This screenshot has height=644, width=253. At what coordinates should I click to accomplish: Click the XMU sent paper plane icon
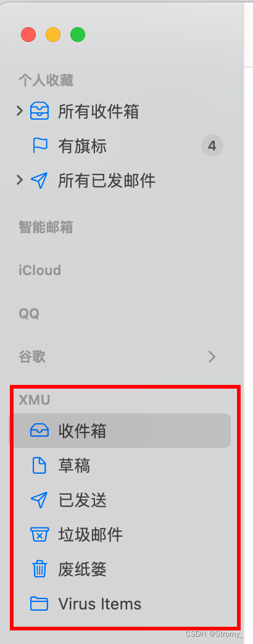[39, 500]
